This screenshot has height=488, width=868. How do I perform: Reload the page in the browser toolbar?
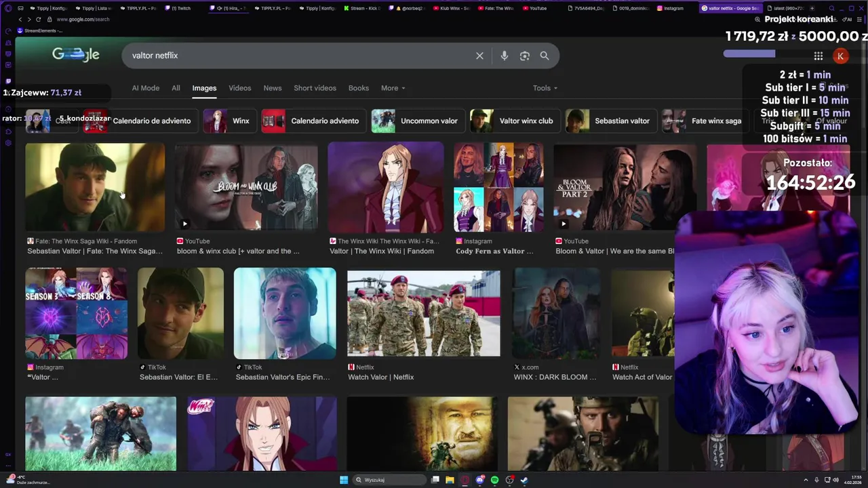coord(38,19)
